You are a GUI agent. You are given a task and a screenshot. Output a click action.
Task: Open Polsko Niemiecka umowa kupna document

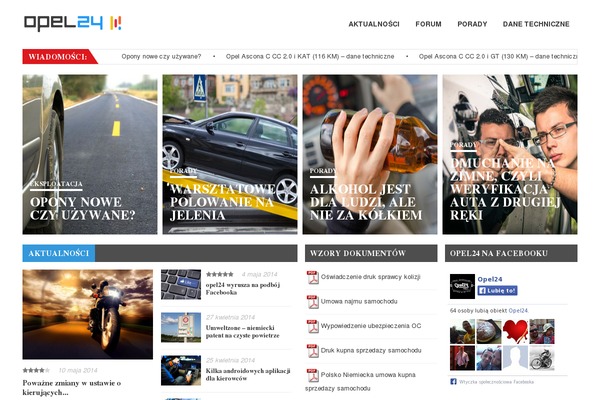tap(360, 381)
